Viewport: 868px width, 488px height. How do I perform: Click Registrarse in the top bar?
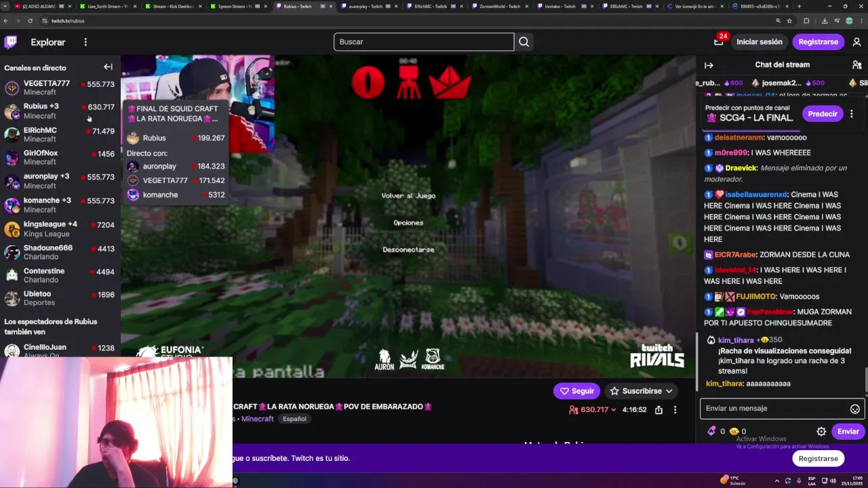(x=818, y=42)
